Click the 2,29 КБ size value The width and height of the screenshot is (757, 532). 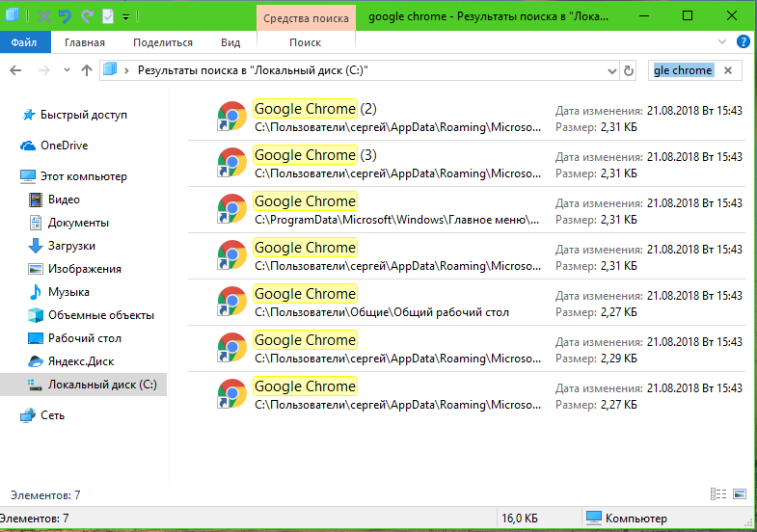coord(619,359)
